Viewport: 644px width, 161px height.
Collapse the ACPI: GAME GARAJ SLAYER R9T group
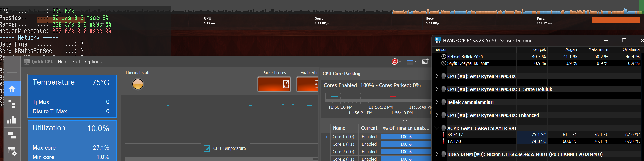437,128
